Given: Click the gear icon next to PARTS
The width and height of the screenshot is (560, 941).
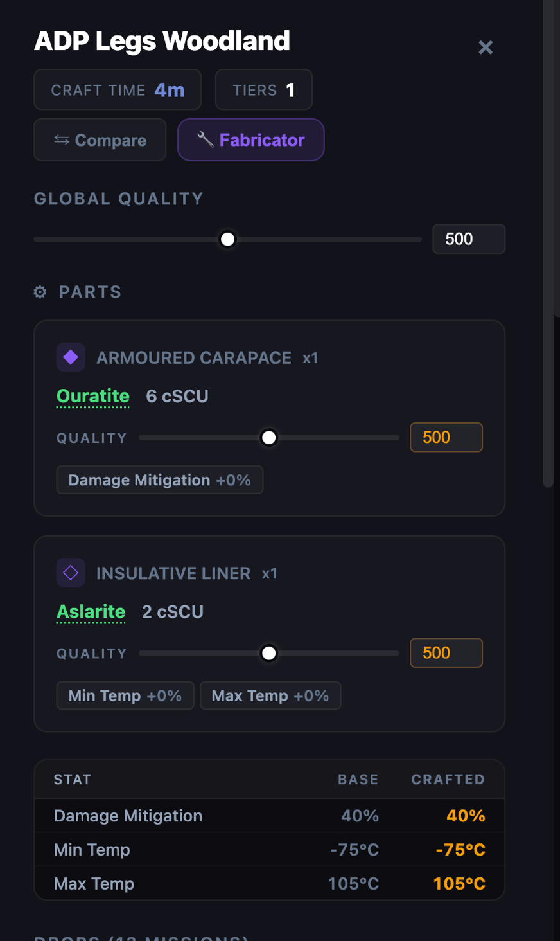Looking at the screenshot, I should click(x=40, y=292).
